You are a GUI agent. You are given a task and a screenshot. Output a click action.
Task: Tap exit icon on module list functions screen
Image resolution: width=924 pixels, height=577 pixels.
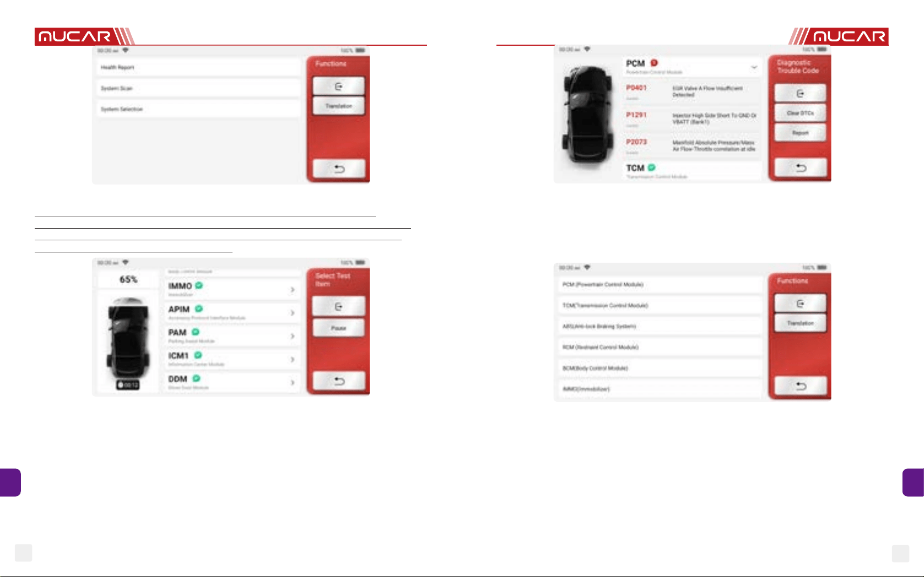(x=800, y=303)
